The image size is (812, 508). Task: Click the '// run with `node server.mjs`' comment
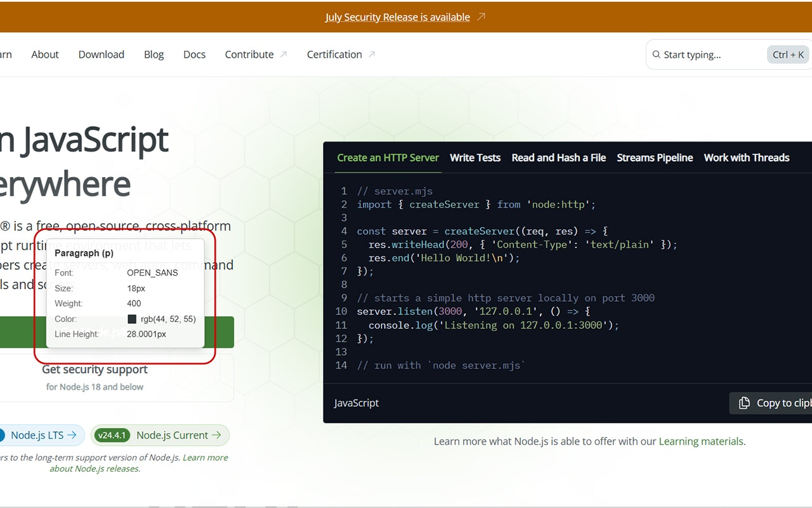(442, 365)
